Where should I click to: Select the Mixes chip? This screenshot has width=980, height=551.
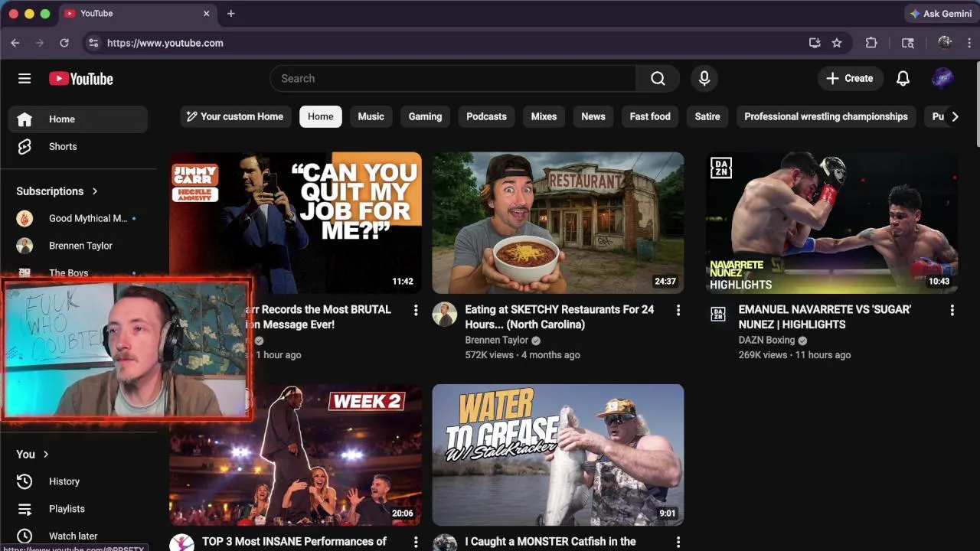544,116
